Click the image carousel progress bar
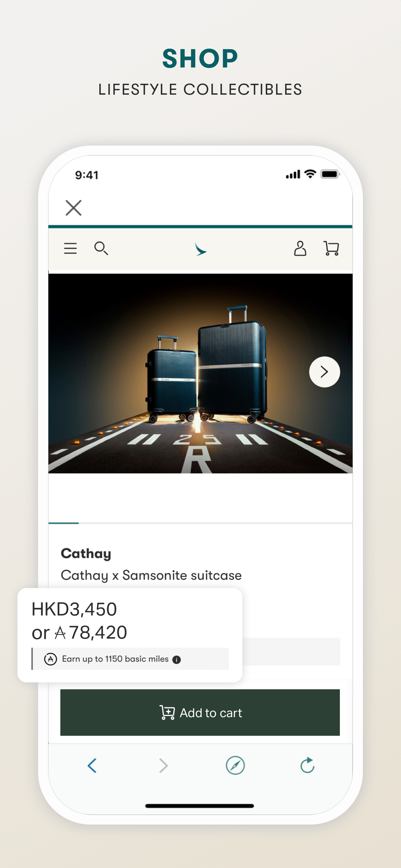Image resolution: width=401 pixels, height=868 pixels. tap(200, 523)
